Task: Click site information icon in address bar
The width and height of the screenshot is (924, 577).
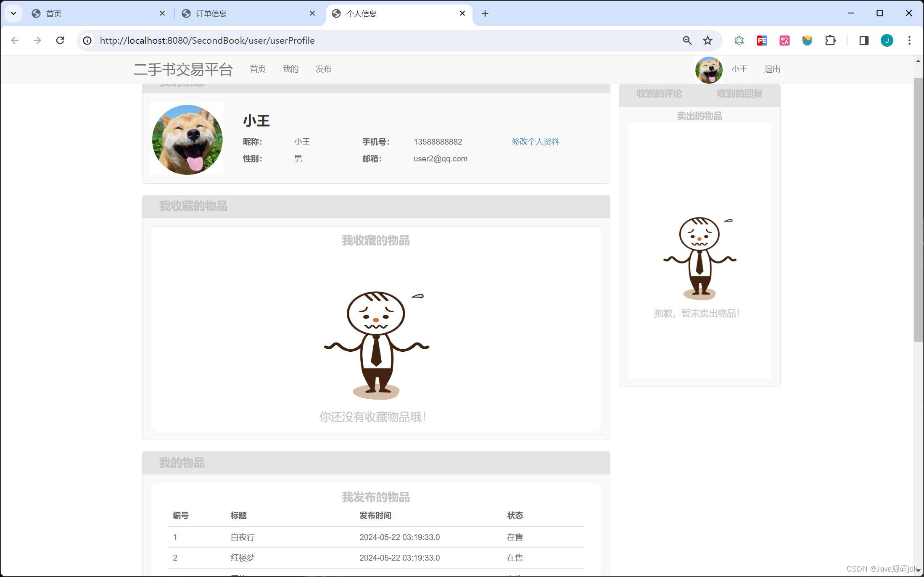Action: tap(87, 40)
